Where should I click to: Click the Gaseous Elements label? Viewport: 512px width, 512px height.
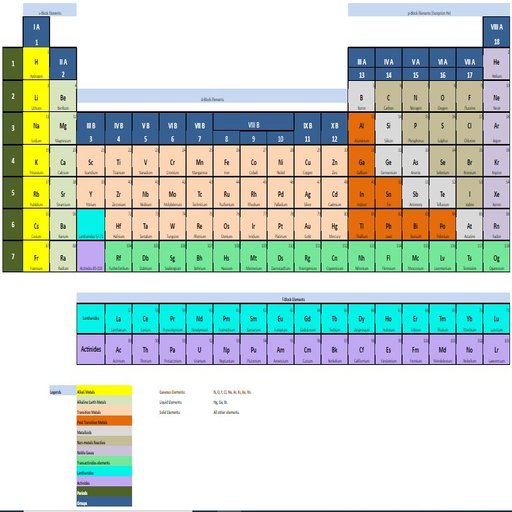[x=172, y=392]
